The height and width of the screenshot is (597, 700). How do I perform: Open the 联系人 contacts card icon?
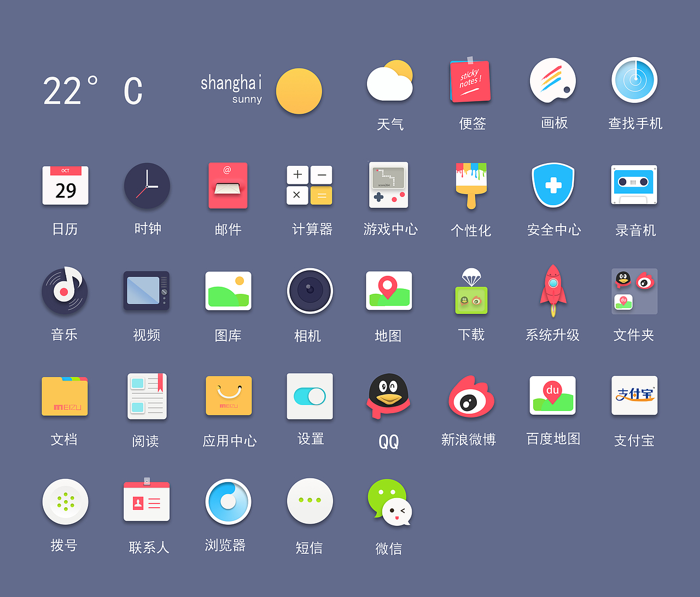[x=147, y=500]
